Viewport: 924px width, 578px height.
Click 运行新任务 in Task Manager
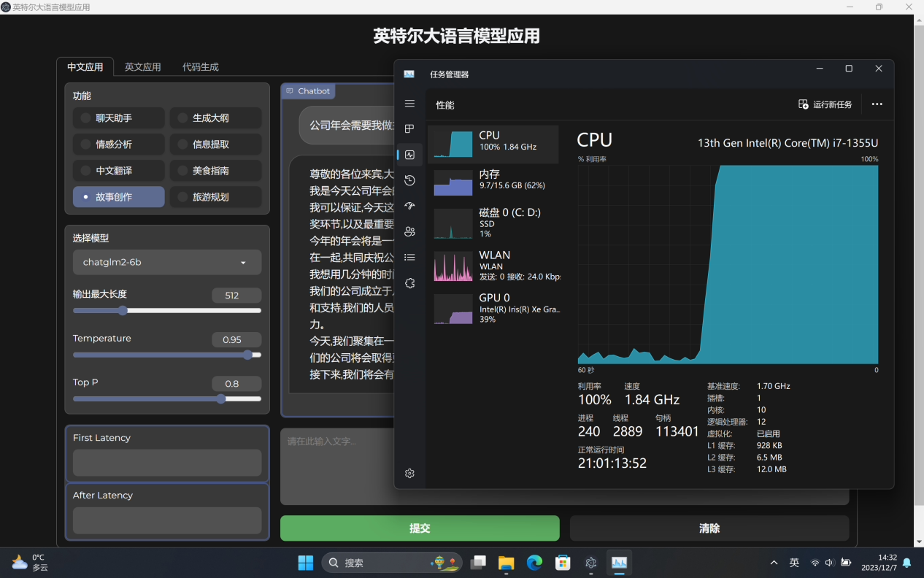click(825, 104)
